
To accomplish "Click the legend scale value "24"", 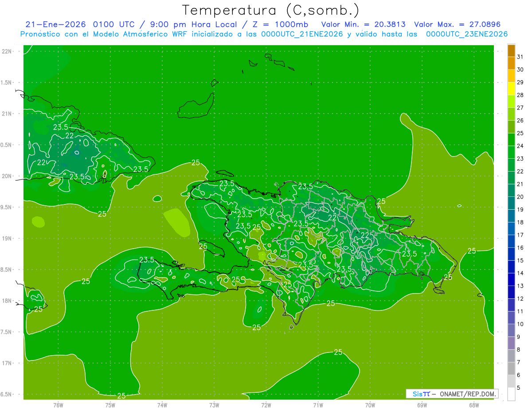I will point(520,146).
